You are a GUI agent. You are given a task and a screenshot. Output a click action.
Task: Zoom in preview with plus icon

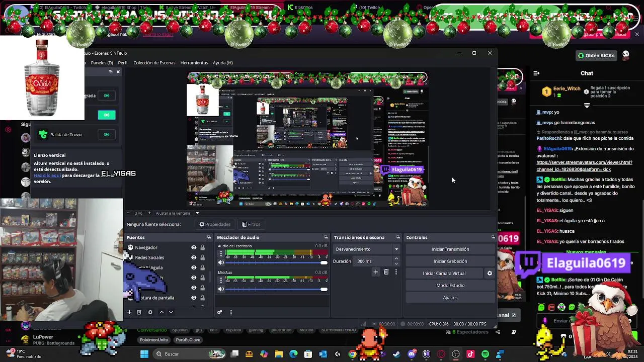point(149,213)
